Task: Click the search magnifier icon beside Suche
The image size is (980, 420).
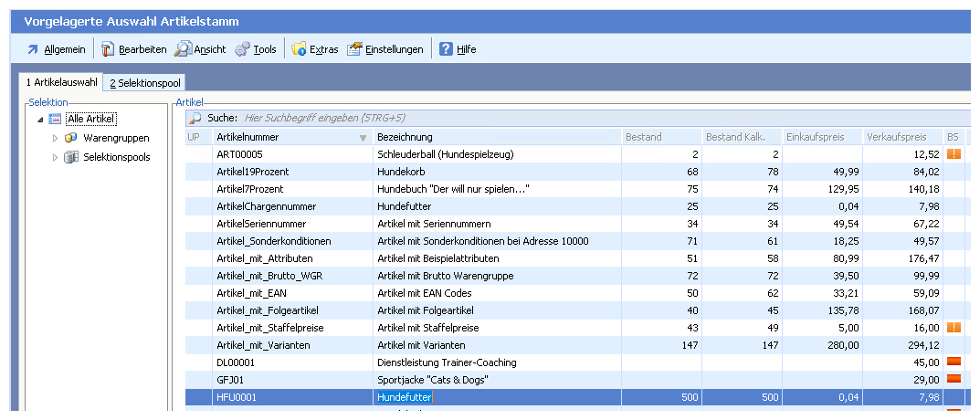Action: (x=195, y=118)
